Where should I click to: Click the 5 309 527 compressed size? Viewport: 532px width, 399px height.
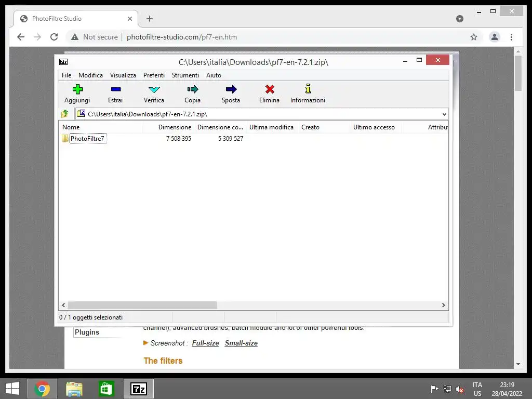click(231, 138)
